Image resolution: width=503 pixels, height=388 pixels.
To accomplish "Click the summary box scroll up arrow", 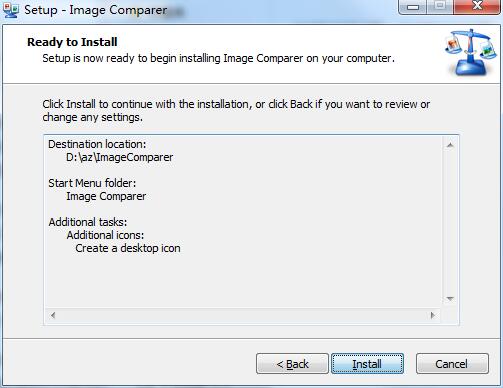I will click(x=450, y=145).
